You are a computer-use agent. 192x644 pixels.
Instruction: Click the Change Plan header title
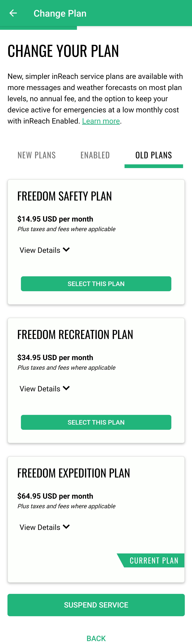[60, 13]
